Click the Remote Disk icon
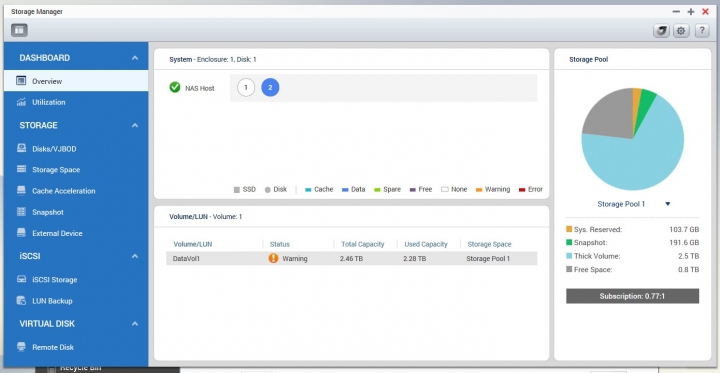The height and width of the screenshot is (373, 720). click(x=21, y=347)
